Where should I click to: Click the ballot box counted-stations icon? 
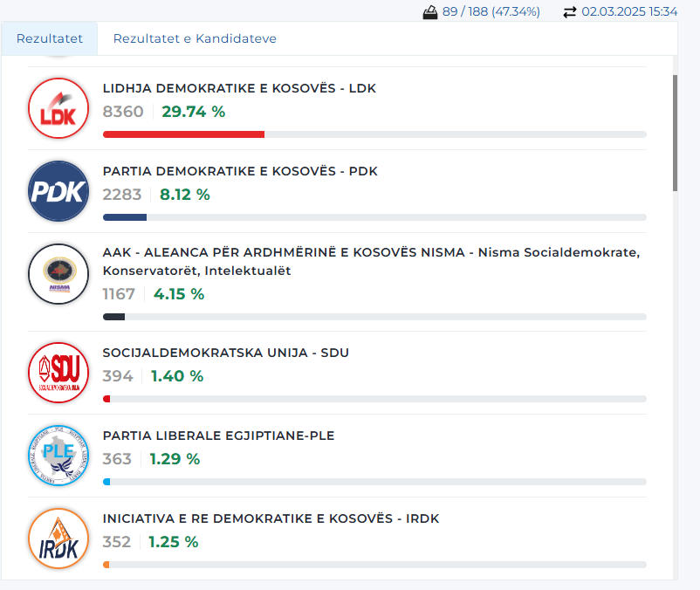[x=429, y=12]
